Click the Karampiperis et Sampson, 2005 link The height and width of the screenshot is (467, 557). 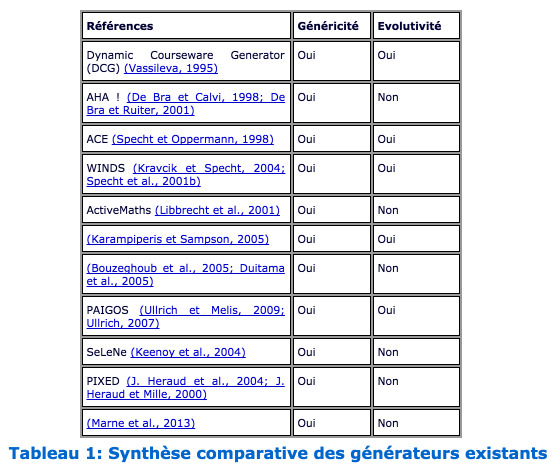point(178,239)
